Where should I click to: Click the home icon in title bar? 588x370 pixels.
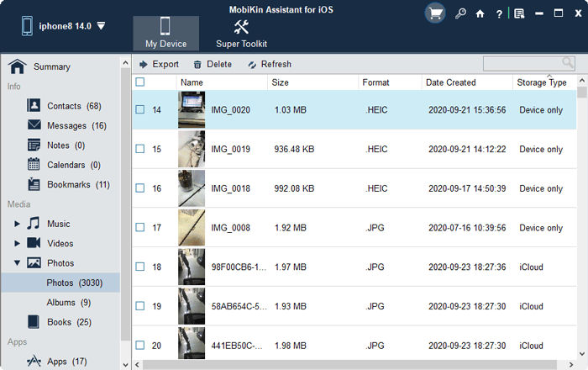coord(480,14)
